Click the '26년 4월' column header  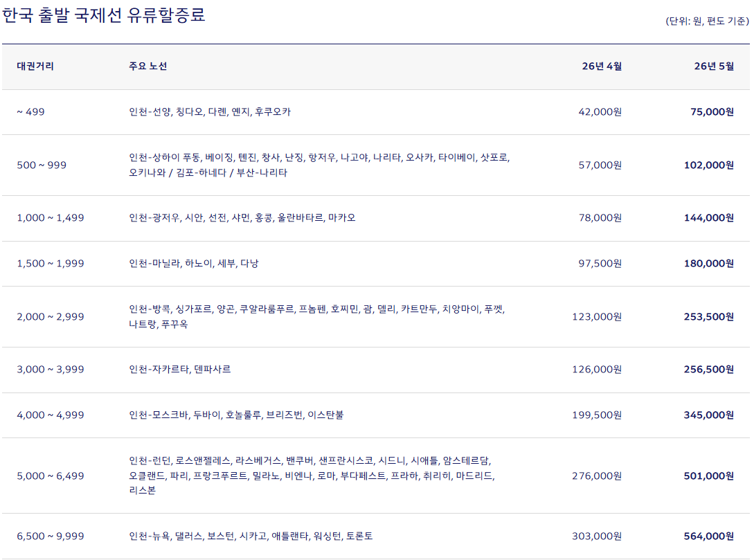(601, 66)
